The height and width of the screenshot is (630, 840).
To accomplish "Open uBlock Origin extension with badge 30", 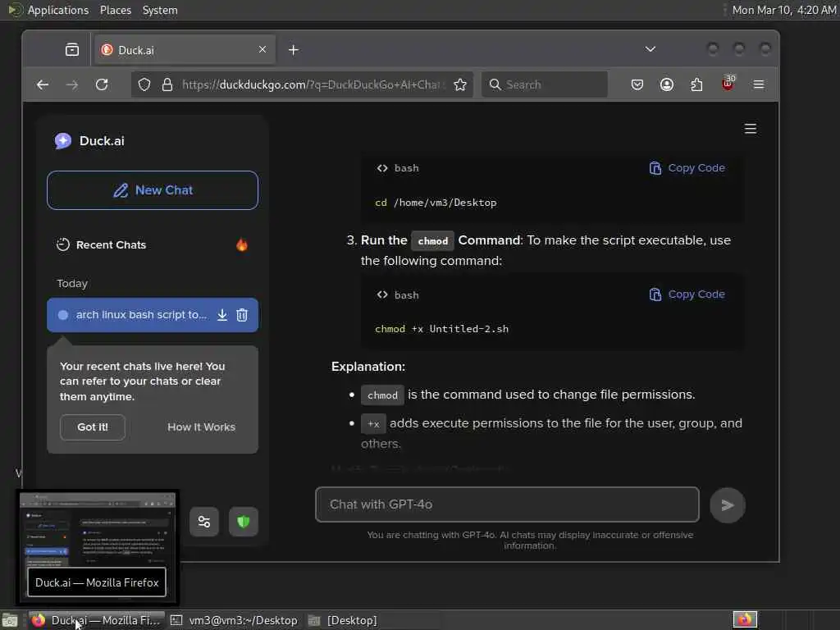I will pyautogui.click(x=728, y=84).
